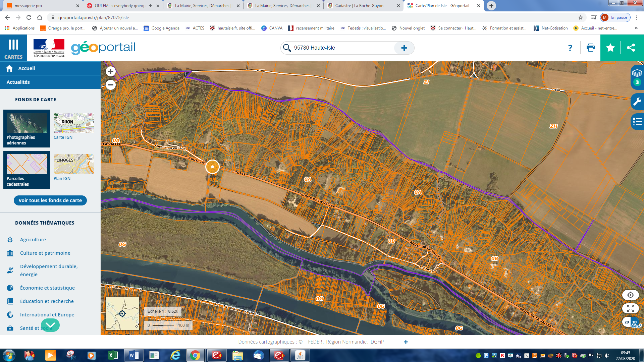Switch map to fullscreen mode

(x=630, y=308)
